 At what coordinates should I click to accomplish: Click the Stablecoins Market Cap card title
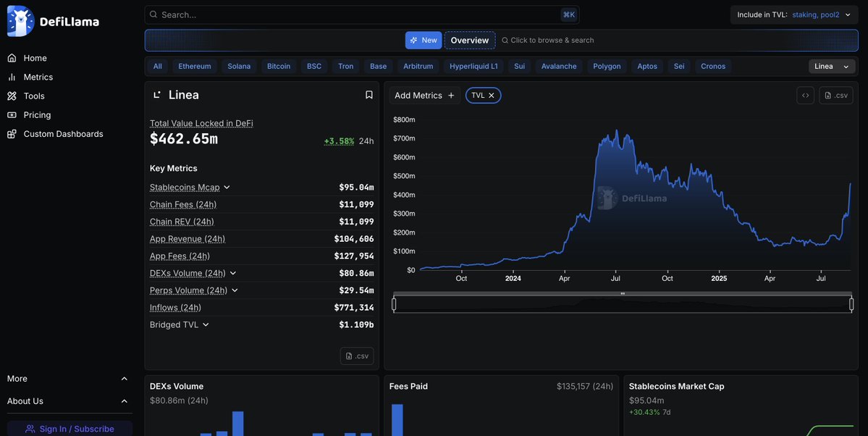click(x=676, y=386)
